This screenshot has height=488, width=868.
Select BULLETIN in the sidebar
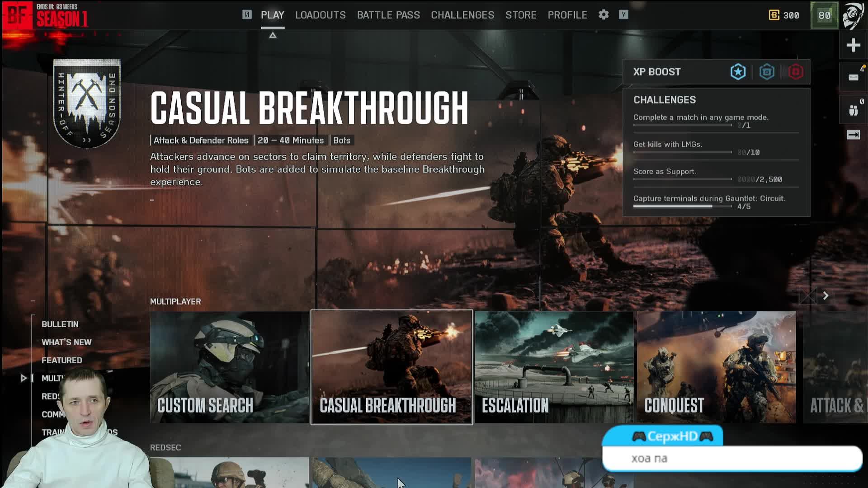point(60,324)
